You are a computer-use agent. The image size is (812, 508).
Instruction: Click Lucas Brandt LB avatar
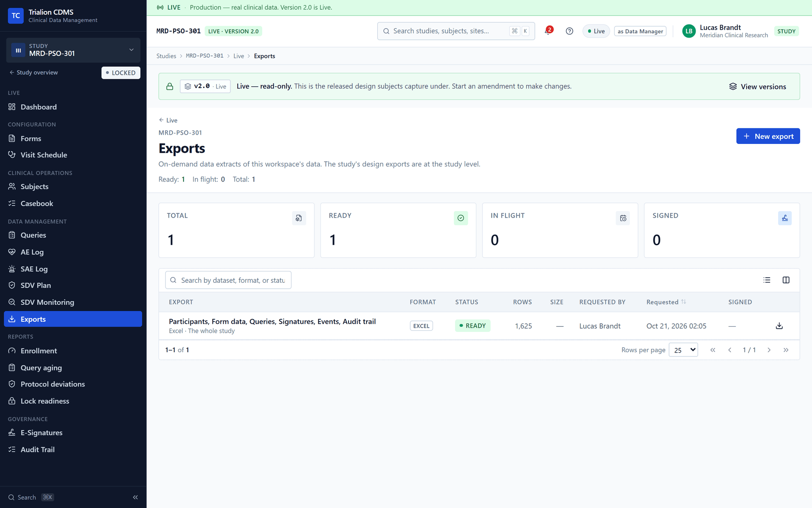coord(689,31)
